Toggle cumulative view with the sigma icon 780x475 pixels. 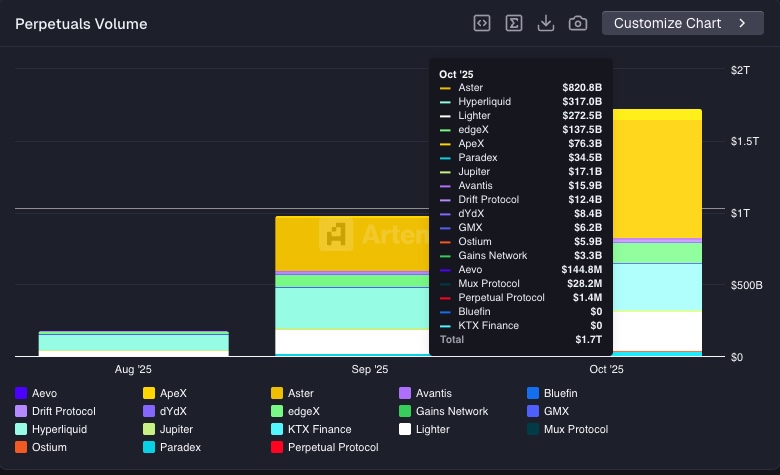click(x=514, y=23)
